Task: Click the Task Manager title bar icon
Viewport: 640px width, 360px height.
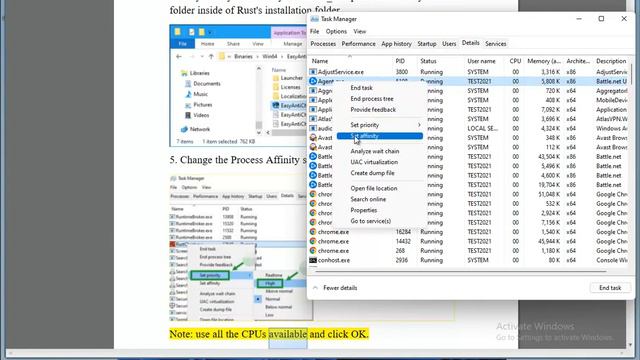Action: tap(314, 19)
